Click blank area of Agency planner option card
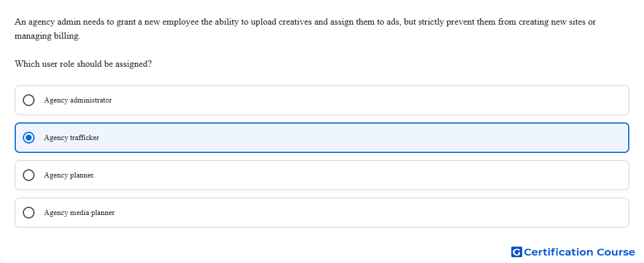The width and height of the screenshot is (644, 263). pos(369,175)
